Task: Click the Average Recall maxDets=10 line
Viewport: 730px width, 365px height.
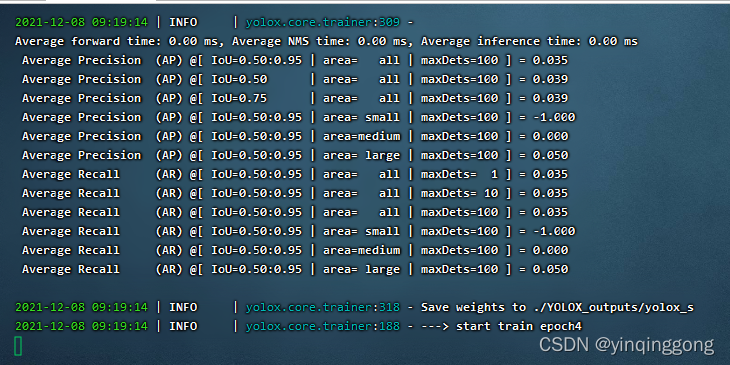Action: tap(295, 193)
